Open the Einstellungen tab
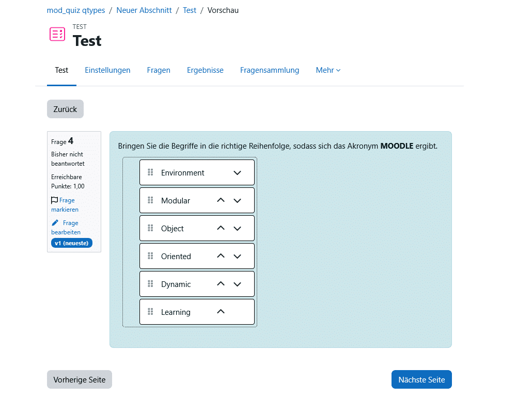The width and height of the screenshot is (532, 399). [x=107, y=70]
